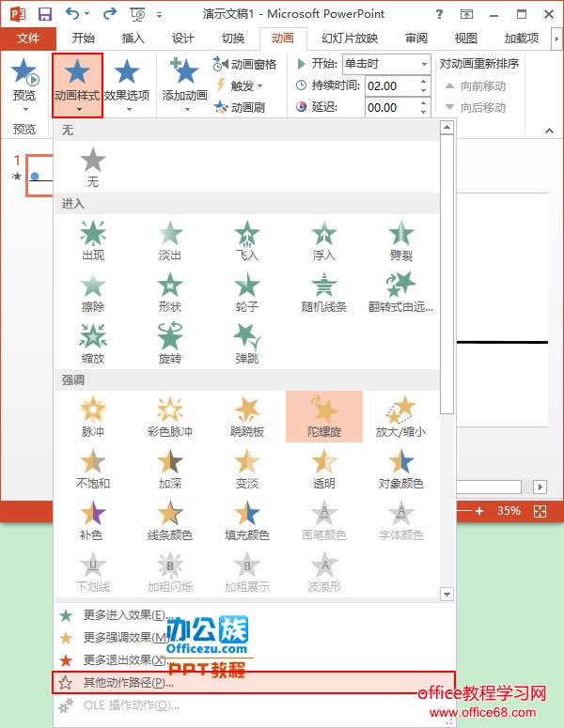Viewport: 564px width, 728px height.
Task: Select the 脉冲 pulse emphasis effect
Action: click(x=93, y=416)
